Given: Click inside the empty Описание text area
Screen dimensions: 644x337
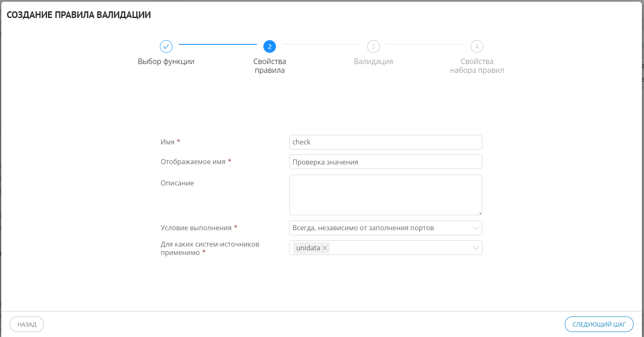Looking at the screenshot, I should pyautogui.click(x=385, y=194).
